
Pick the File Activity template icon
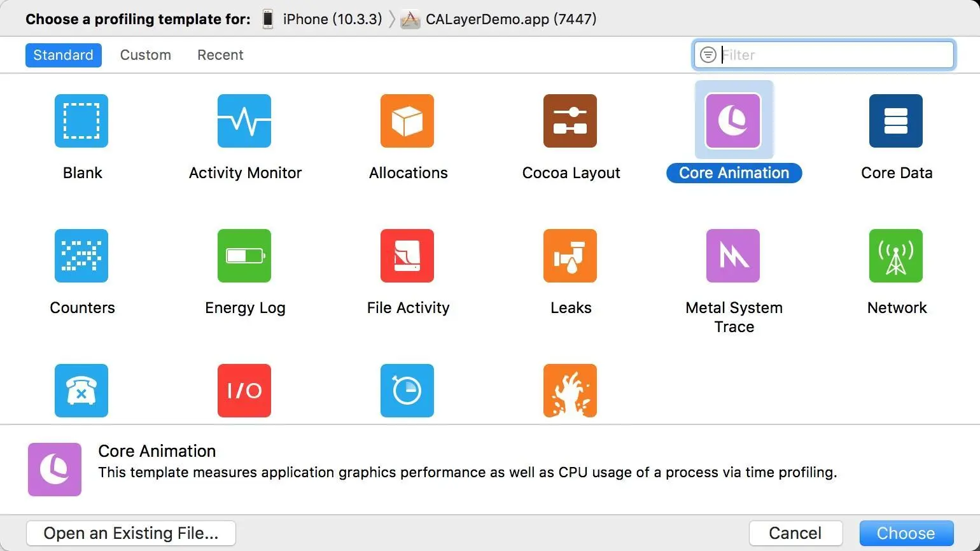coord(407,256)
